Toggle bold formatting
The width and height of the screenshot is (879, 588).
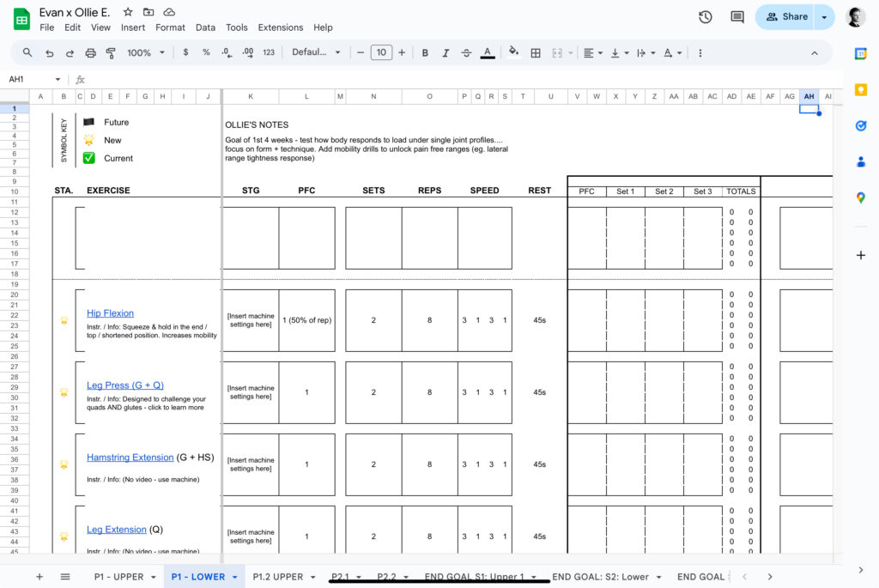(x=425, y=52)
